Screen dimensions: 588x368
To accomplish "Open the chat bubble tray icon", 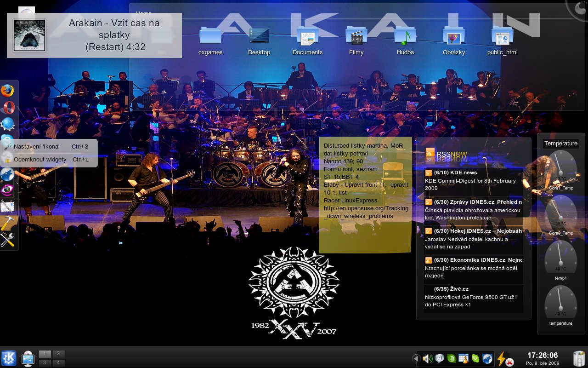I will [x=440, y=359].
